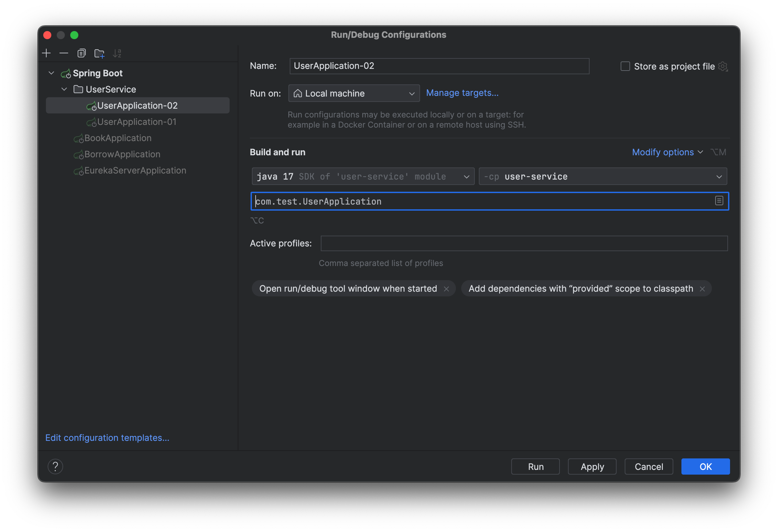Image resolution: width=778 pixels, height=532 pixels.
Task: Click Edit configuration templates link
Action: [x=107, y=437]
